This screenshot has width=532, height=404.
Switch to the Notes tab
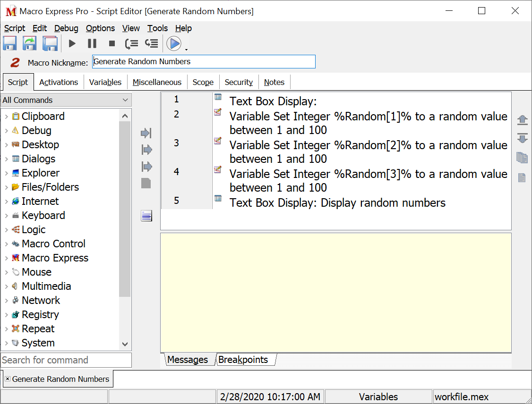pyautogui.click(x=274, y=83)
